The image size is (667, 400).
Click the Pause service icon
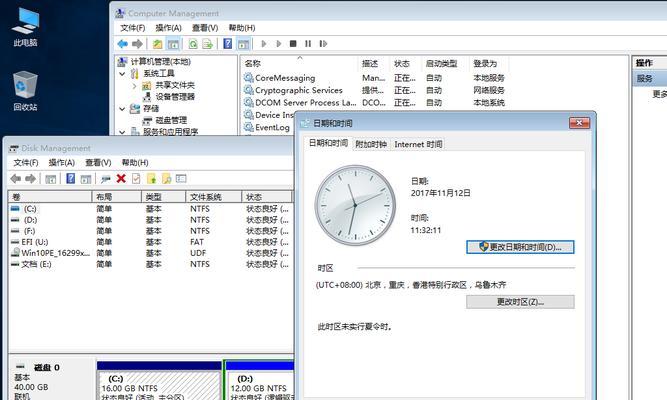pos(308,43)
